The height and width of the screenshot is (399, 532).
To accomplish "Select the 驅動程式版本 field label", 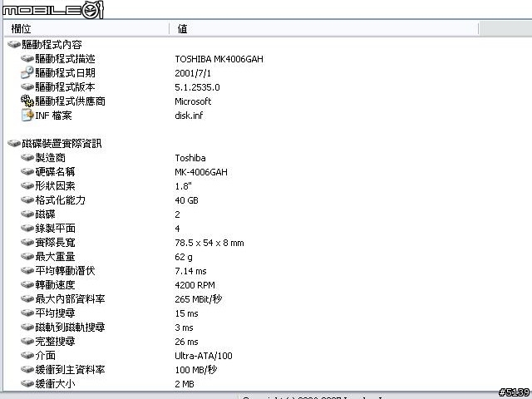I will coord(65,86).
